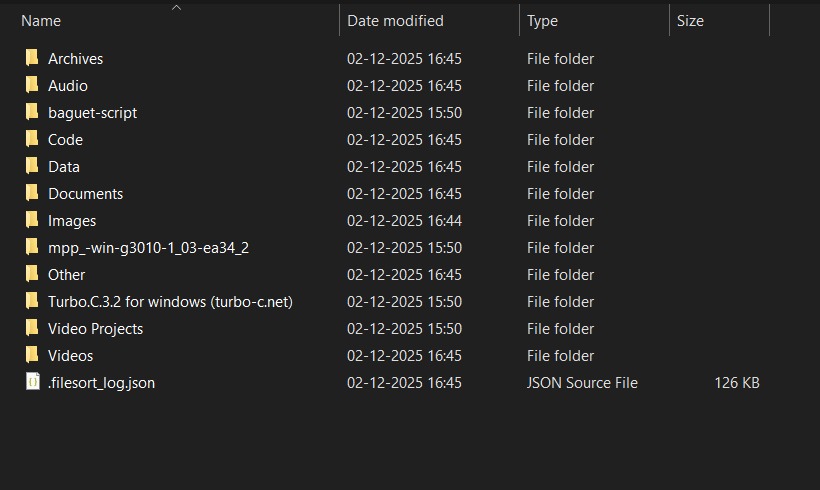Click the baguet-script folder icon
This screenshot has height=490, width=820.
[32, 113]
